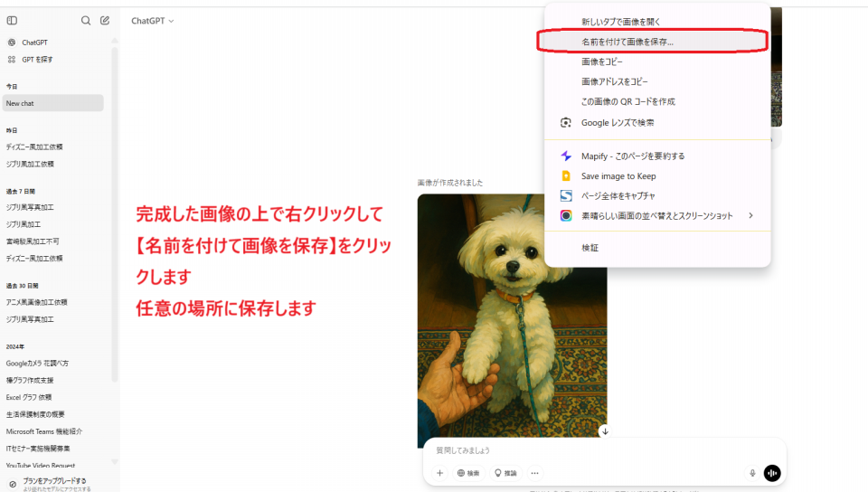Screen dimensions: 868x492
Task: Open the ジブリ風写真加工 chat under 過去 7 日間
Action: [x=30, y=207]
